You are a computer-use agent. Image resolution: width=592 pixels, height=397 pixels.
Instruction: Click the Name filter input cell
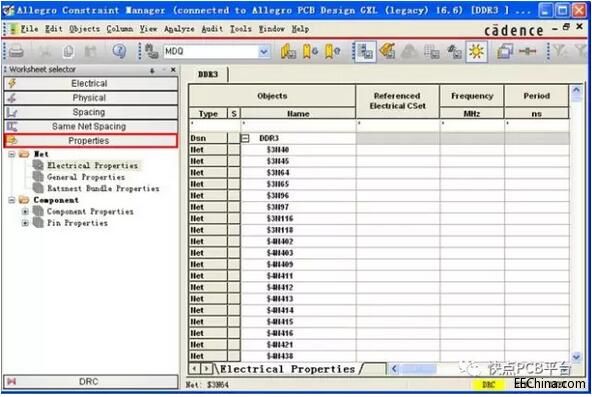(298, 126)
